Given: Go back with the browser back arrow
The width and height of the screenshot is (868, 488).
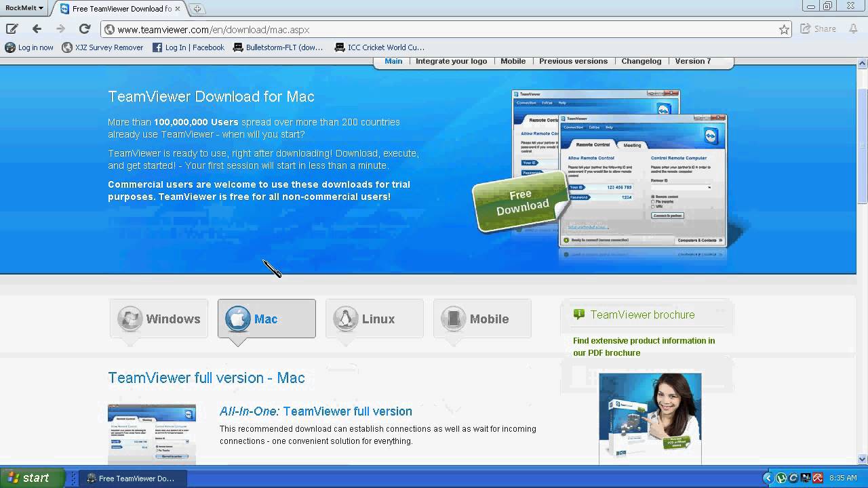Looking at the screenshot, I should (37, 29).
